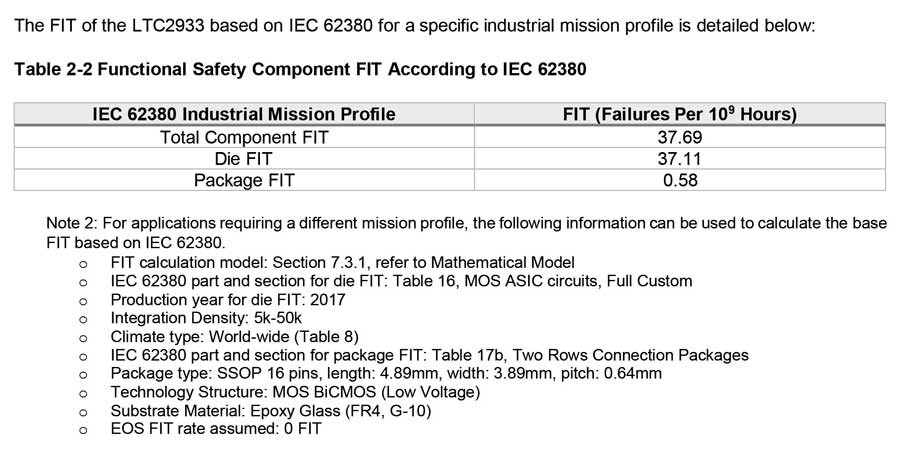Select the Package FIT row label
Screen dimensions: 900x450
pos(244,181)
